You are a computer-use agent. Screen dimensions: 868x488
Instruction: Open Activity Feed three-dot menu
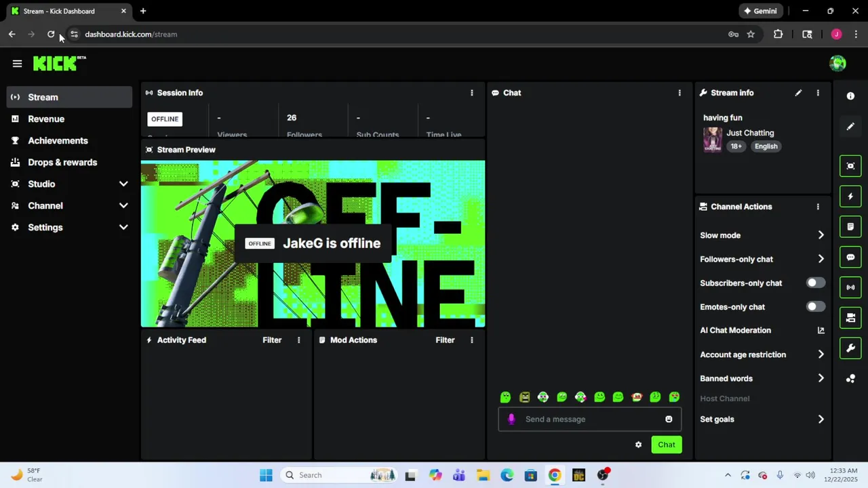[x=298, y=340]
